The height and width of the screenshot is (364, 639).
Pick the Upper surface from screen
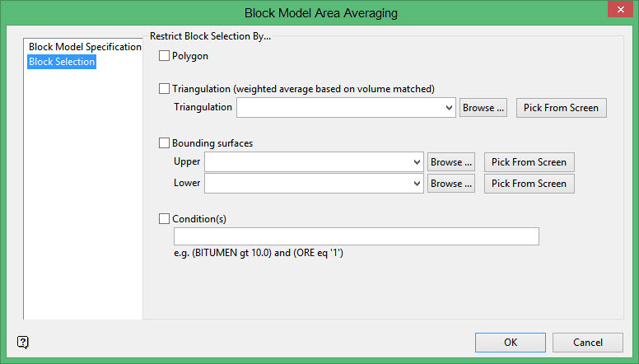[x=529, y=162]
